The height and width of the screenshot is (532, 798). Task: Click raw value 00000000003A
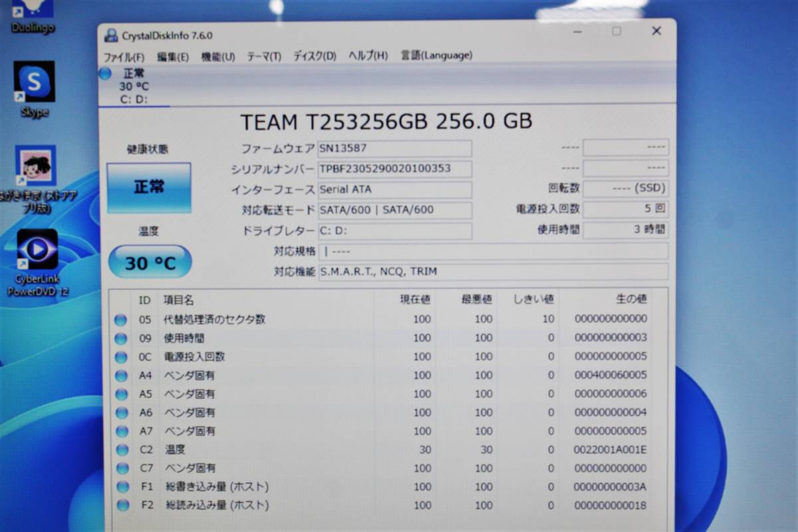[610, 487]
